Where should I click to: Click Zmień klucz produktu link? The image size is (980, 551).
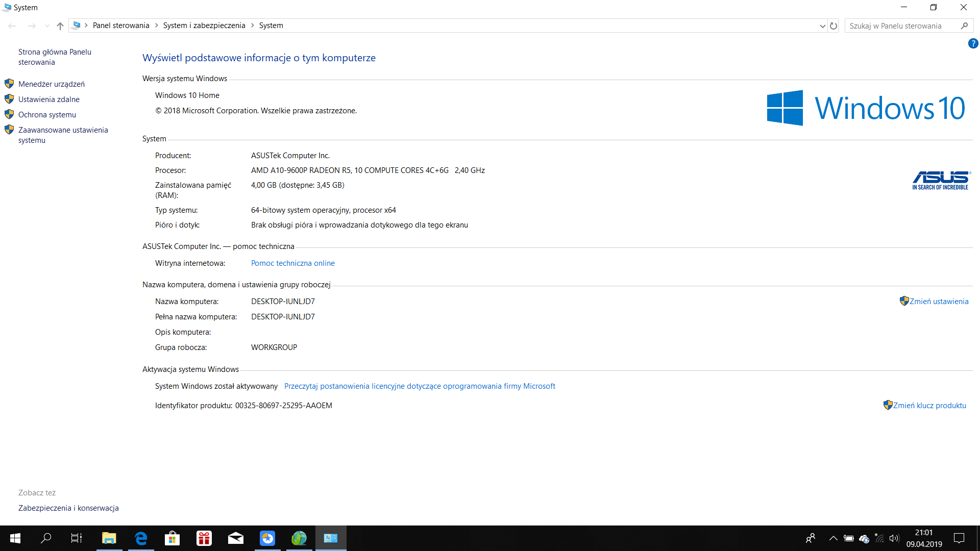point(929,406)
